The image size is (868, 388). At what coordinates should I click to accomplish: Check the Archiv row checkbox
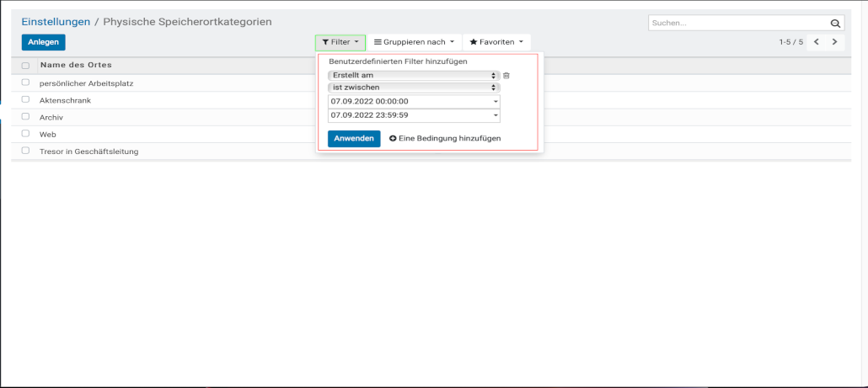pyautogui.click(x=25, y=117)
